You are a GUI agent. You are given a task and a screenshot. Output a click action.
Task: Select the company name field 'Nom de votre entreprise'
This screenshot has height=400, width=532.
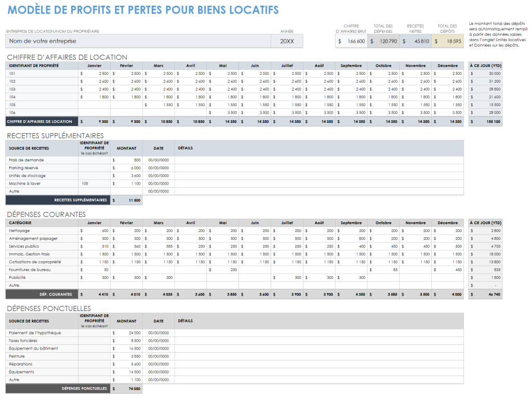click(x=138, y=41)
